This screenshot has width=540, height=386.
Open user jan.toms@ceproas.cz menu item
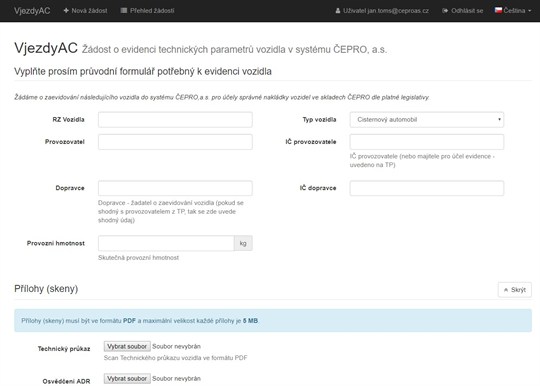[x=382, y=11]
